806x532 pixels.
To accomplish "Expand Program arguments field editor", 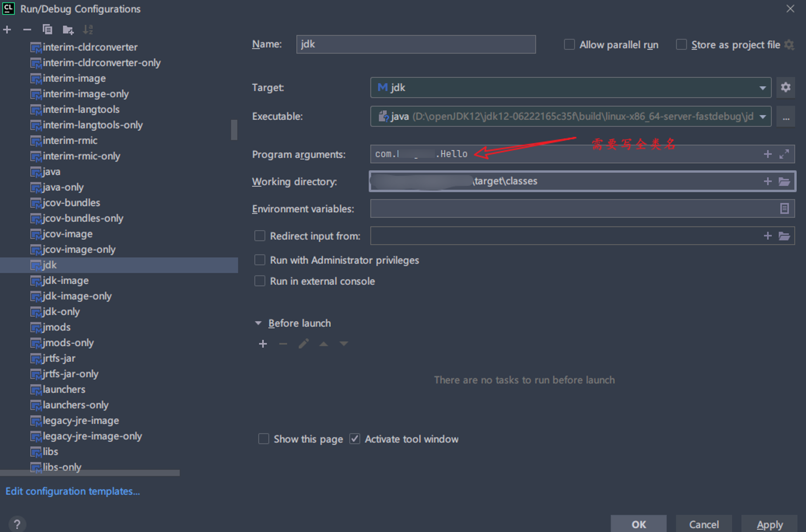I will (x=784, y=154).
